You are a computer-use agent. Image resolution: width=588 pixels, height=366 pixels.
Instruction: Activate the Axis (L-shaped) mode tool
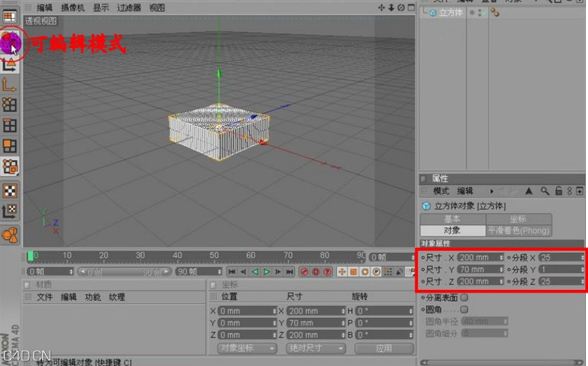click(x=9, y=85)
